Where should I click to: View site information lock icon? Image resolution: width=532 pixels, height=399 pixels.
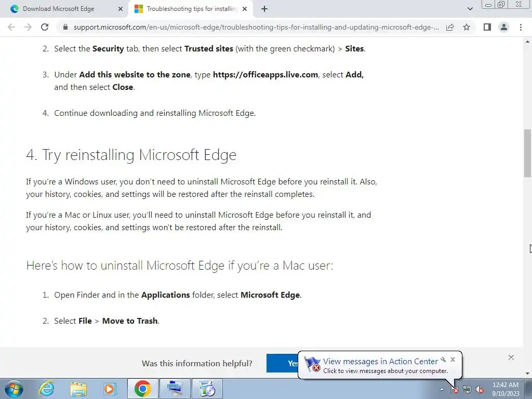click(x=66, y=27)
